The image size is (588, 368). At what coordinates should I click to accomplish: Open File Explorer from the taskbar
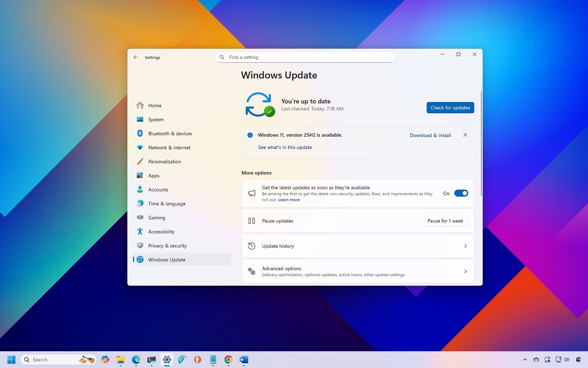pos(121,360)
